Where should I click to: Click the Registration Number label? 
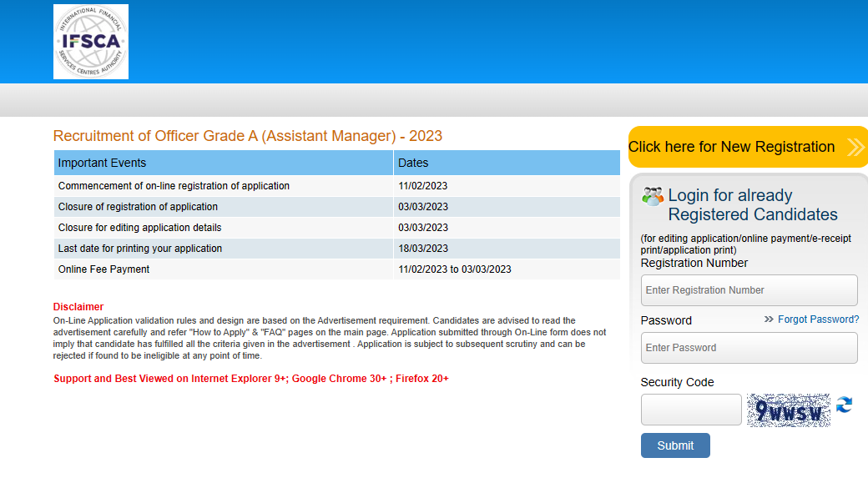point(694,263)
